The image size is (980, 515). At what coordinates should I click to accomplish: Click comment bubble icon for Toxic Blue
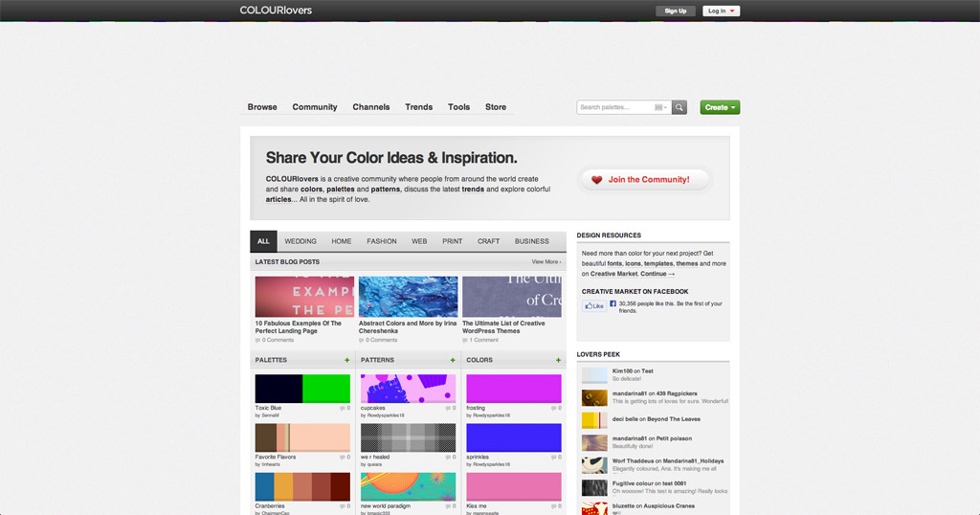[342, 408]
